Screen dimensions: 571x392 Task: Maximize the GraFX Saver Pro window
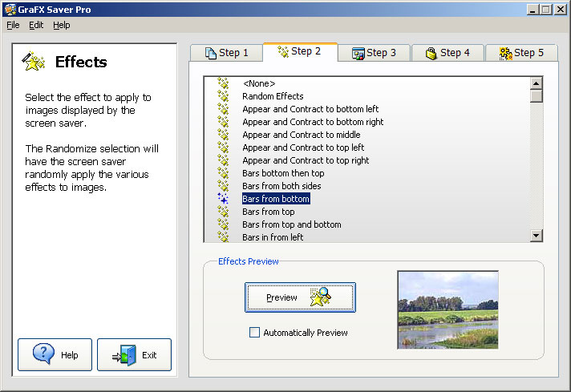pyautogui.click(x=546, y=10)
